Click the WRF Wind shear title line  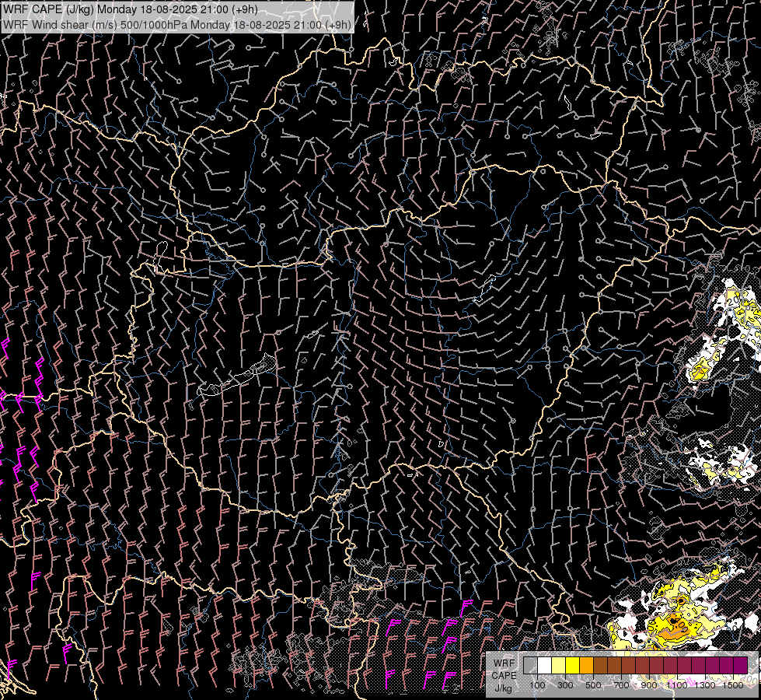click(176, 25)
